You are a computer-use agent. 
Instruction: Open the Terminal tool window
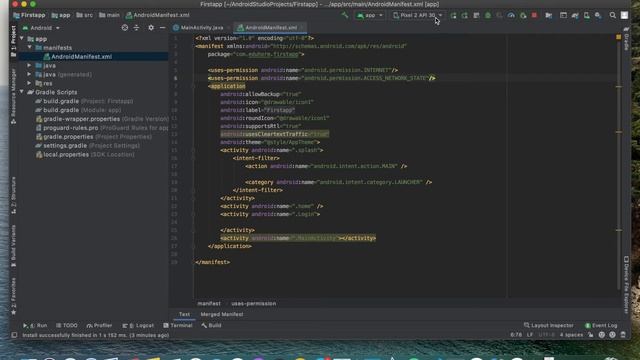click(x=178, y=326)
